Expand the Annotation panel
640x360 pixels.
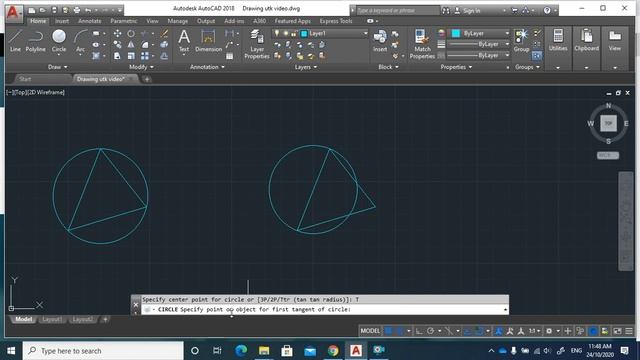[x=207, y=67]
